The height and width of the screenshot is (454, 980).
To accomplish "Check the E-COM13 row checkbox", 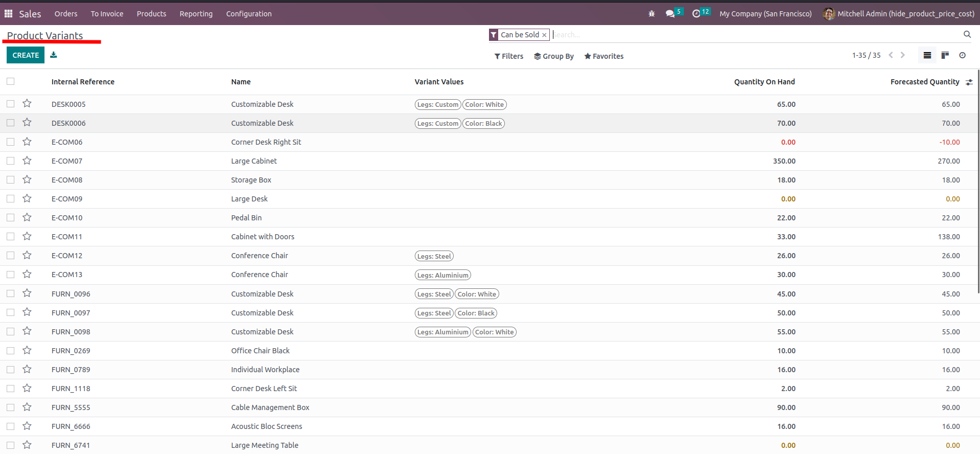I will point(11,274).
